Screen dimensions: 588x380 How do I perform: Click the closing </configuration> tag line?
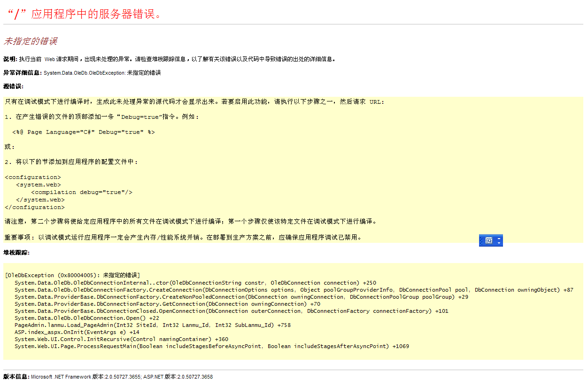click(35, 207)
